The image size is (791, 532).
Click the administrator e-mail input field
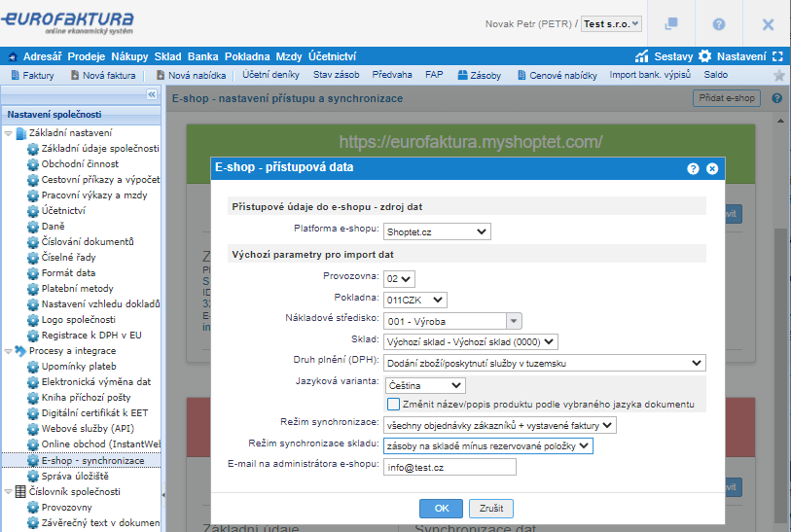pyautogui.click(x=449, y=467)
